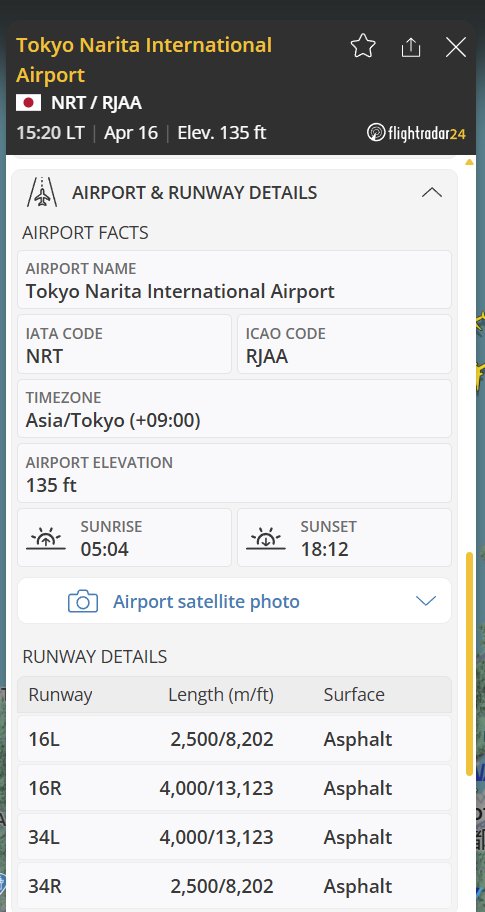The height and width of the screenshot is (912, 485).
Task: Click the Asphalt surface for 34R
Action: tap(358, 886)
